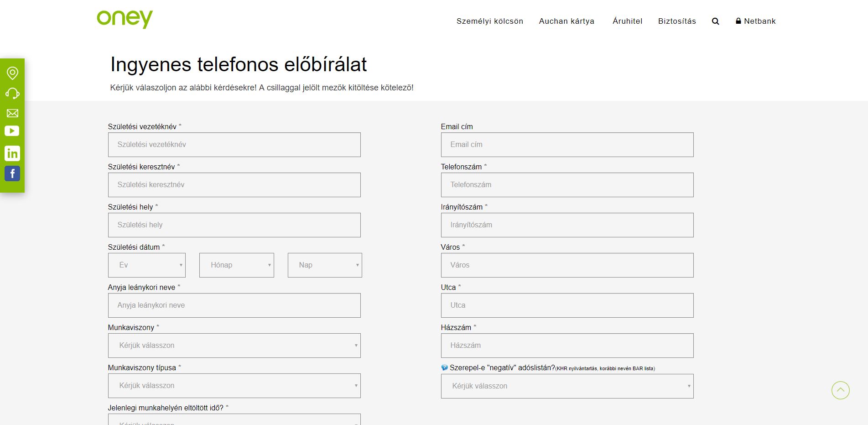This screenshot has height=425, width=868.
Task: Open the location pin sidebar icon
Action: coord(12,73)
